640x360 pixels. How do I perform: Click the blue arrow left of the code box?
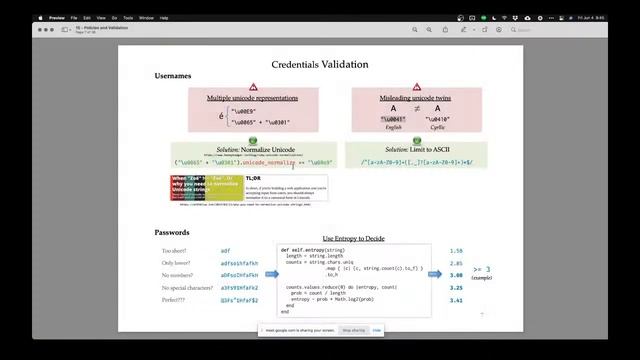272,274
